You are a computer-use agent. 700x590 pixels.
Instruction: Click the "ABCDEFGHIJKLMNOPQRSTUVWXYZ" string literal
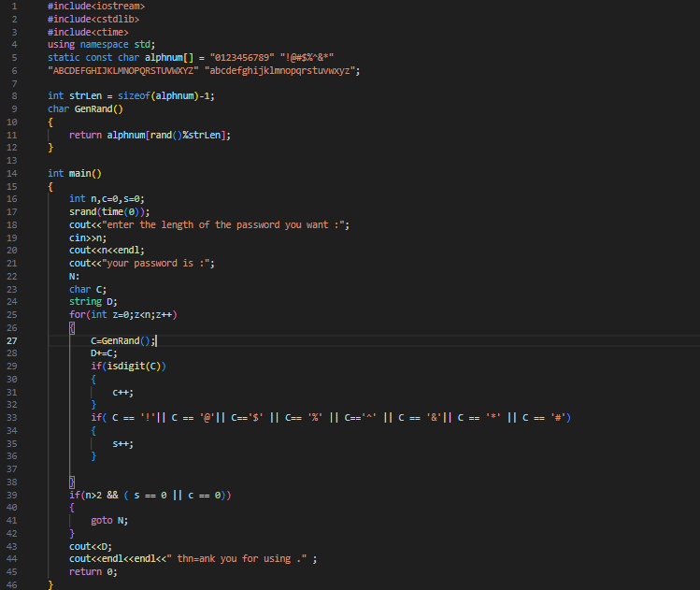pos(122,70)
